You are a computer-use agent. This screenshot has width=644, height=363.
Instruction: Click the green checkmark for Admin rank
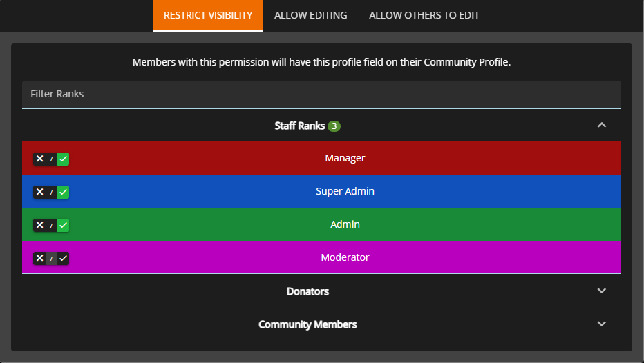point(63,225)
